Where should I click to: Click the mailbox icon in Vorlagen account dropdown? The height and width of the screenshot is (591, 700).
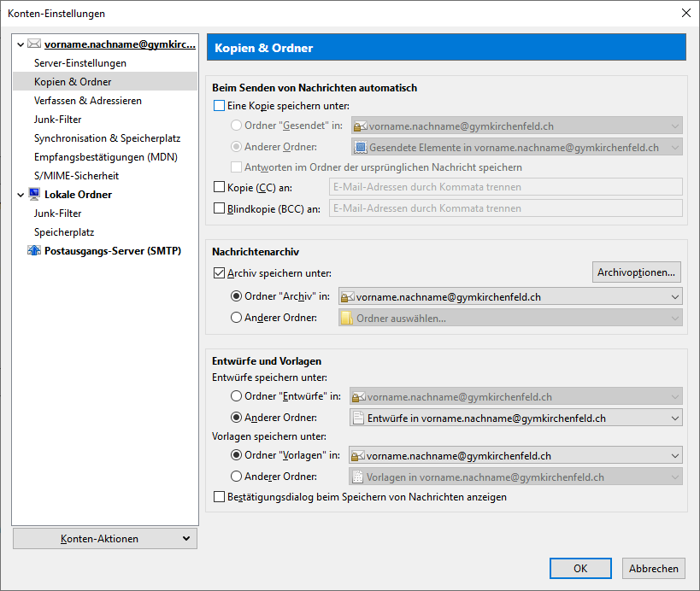pyautogui.click(x=358, y=455)
